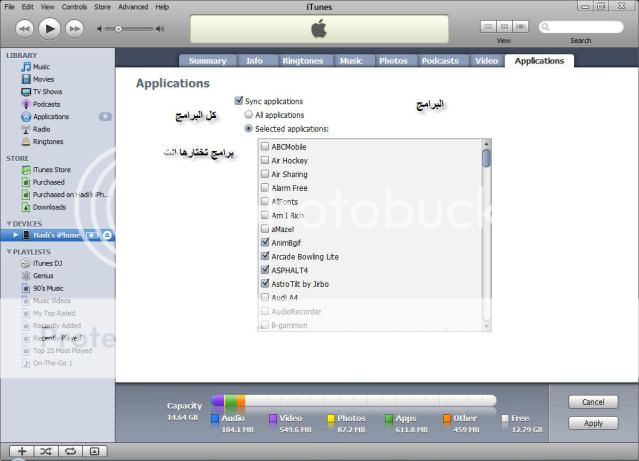Viewport: 639px width, 461px height.
Task: Collapse the Devices section
Action: 9,224
